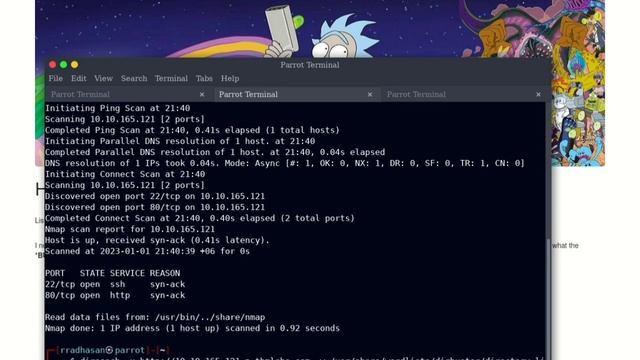
Task: Click the '80/tcp open http' row
Action: pos(115,296)
